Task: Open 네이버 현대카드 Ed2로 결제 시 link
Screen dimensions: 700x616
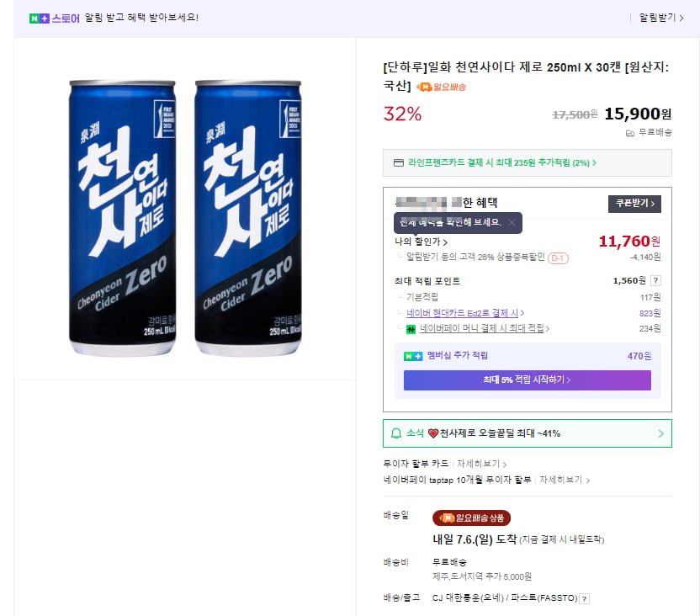Action: [x=463, y=313]
